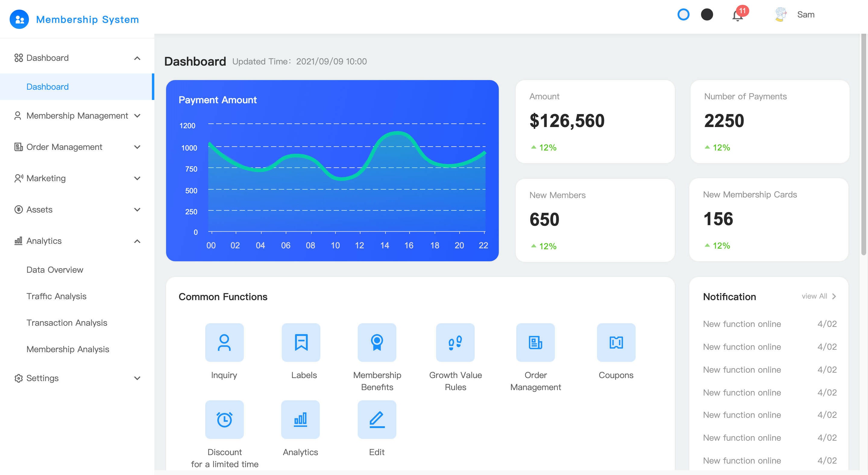Open the Coupons ticket icon
Image resolution: width=868 pixels, height=475 pixels.
click(616, 342)
